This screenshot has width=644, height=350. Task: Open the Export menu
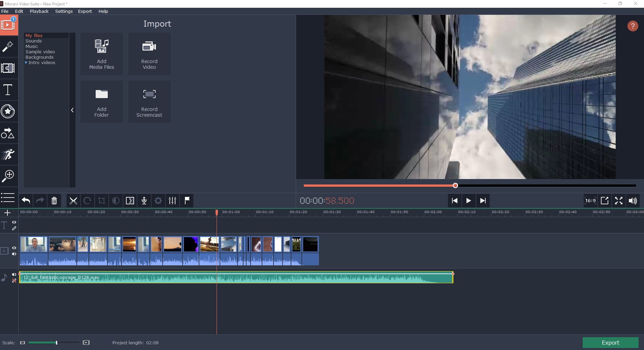(85, 11)
